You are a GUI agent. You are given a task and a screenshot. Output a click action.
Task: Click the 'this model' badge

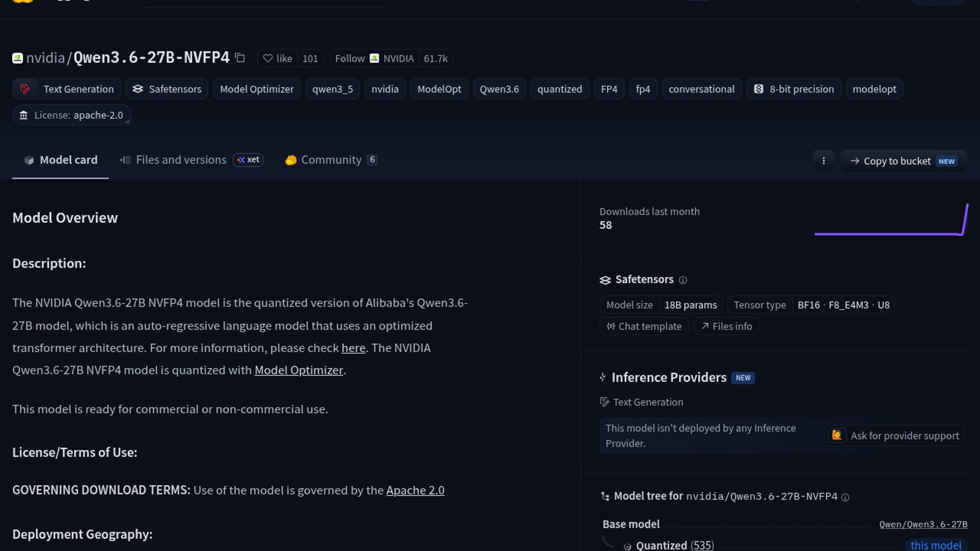pos(936,545)
